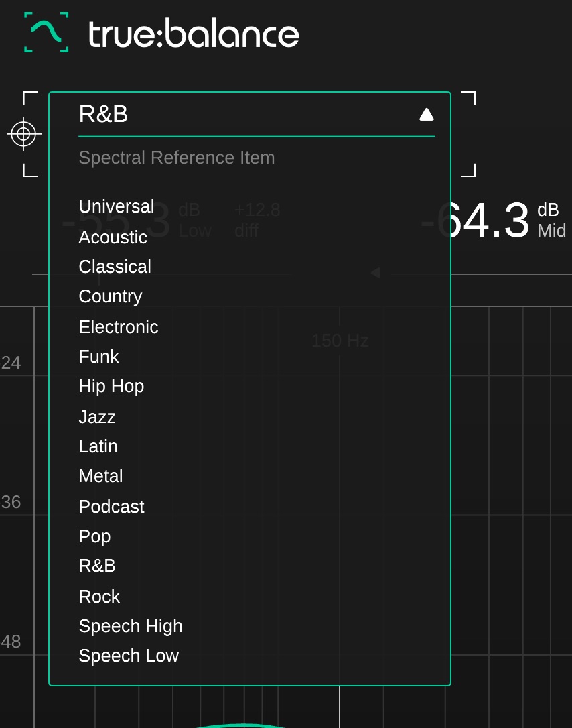This screenshot has width=572, height=728.
Task: Collapse the dropdown using the up arrow
Action: (x=426, y=115)
